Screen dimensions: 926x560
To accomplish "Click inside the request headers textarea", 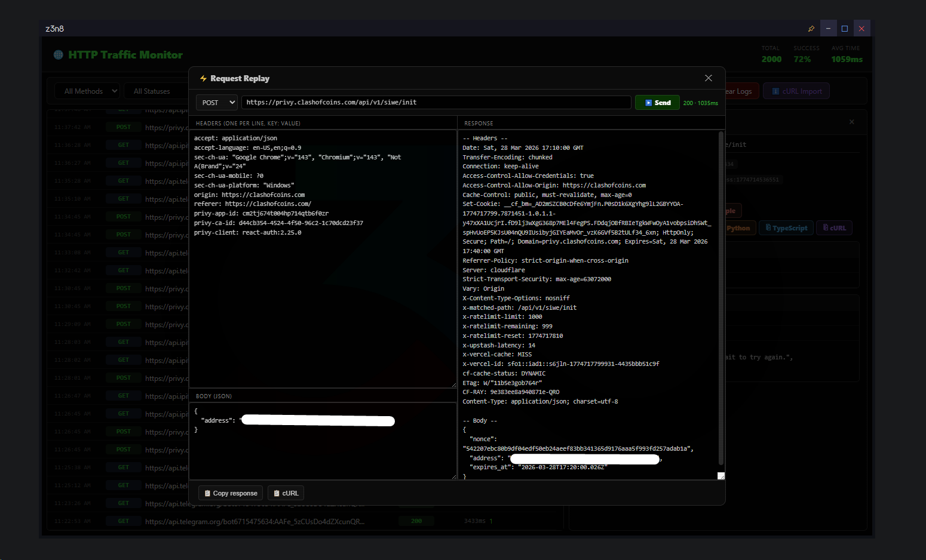I will [323, 259].
